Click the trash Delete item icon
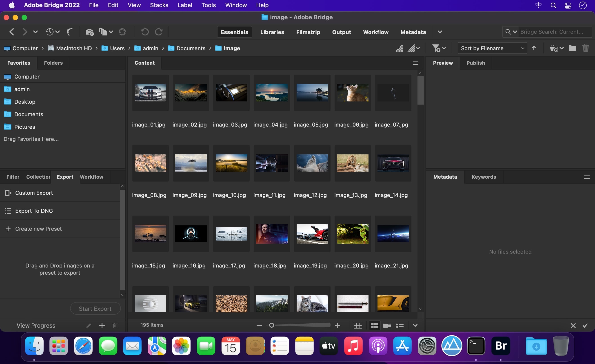The image size is (595, 364). coord(586,48)
